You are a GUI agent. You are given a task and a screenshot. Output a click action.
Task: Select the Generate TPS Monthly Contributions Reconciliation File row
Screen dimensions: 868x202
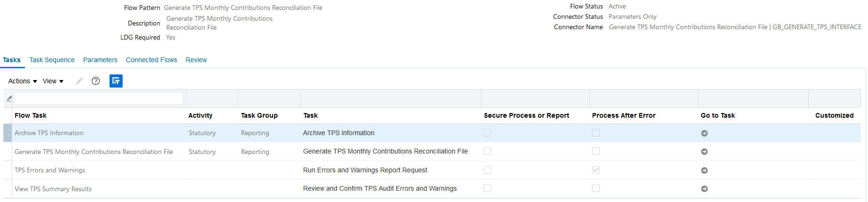94,152
